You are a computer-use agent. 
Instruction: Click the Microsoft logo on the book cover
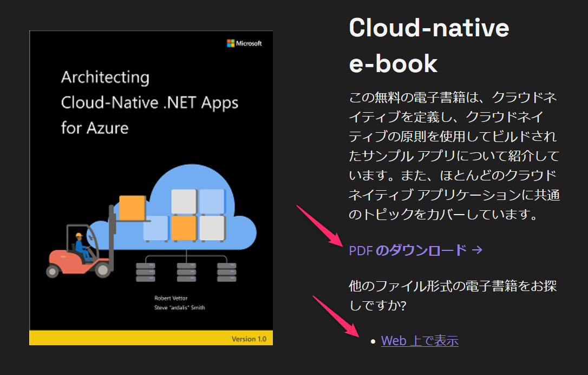click(x=244, y=43)
